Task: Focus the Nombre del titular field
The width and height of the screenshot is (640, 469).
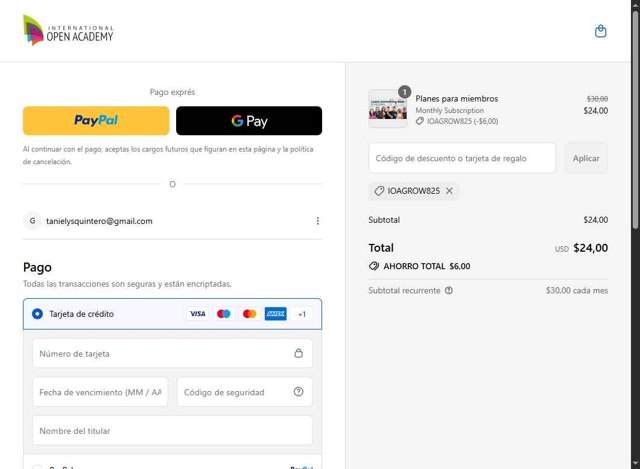Action: [172, 431]
